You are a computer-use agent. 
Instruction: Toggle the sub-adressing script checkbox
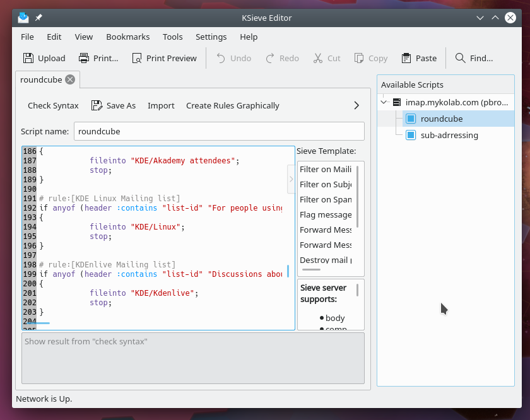tap(411, 135)
